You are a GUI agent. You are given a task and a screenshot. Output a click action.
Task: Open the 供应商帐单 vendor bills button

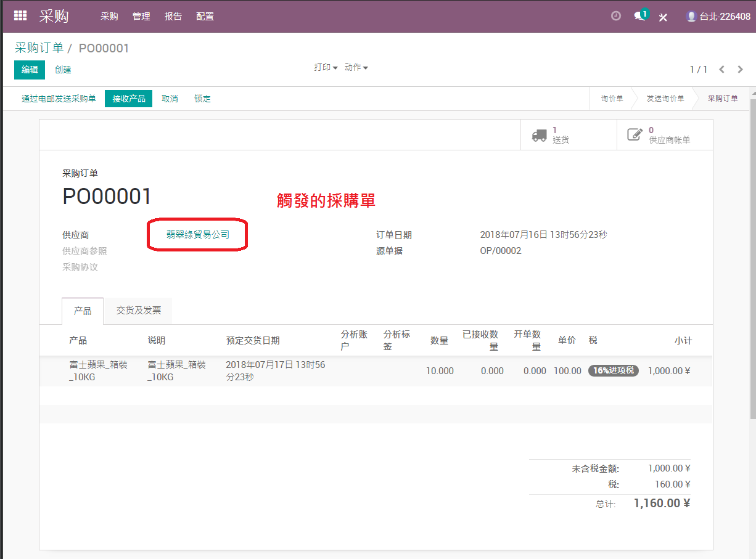665,135
